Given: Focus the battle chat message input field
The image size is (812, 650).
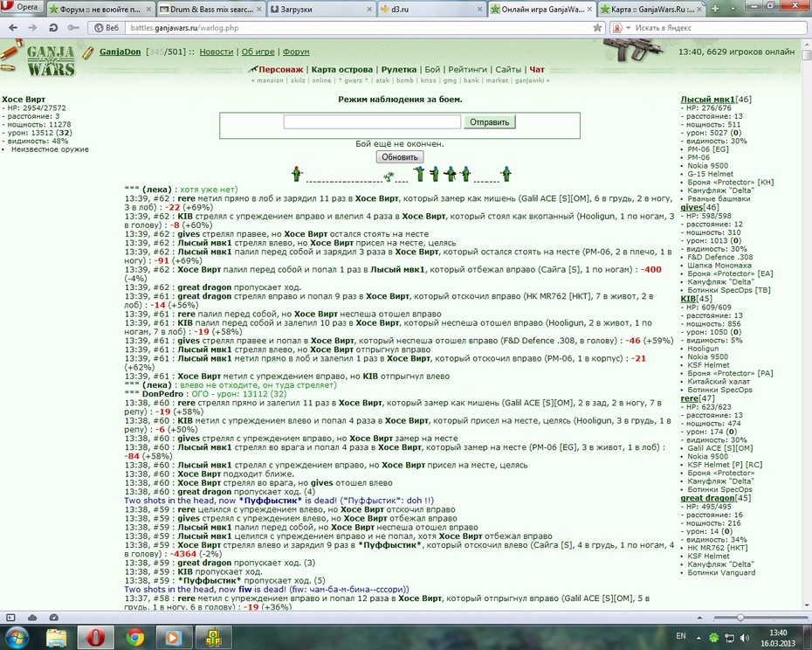Looking at the screenshot, I should click(372, 122).
